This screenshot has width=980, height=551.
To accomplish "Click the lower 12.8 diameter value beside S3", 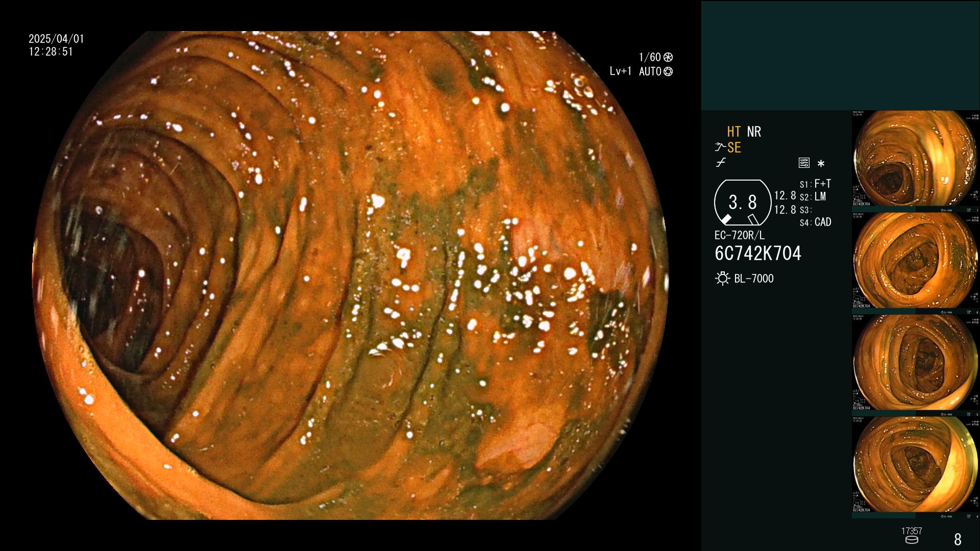I will tap(785, 210).
